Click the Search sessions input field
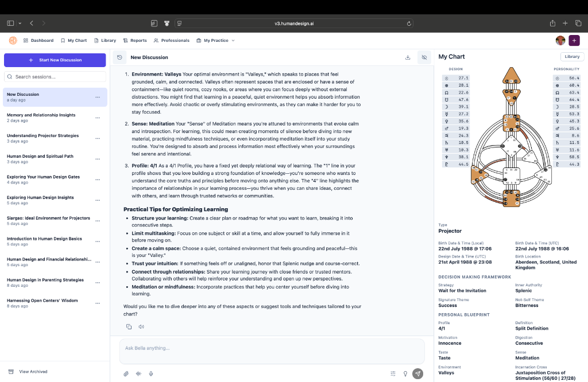This screenshot has height=382, width=588. click(55, 77)
